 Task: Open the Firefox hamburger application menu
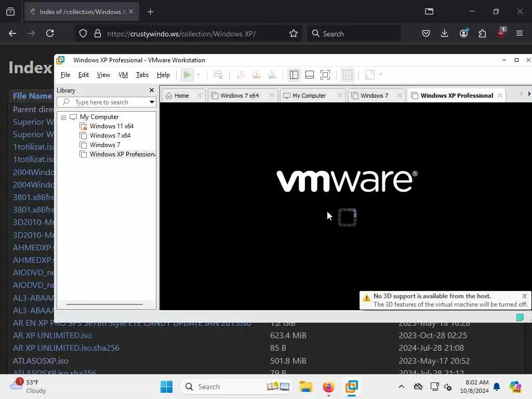tap(520, 33)
